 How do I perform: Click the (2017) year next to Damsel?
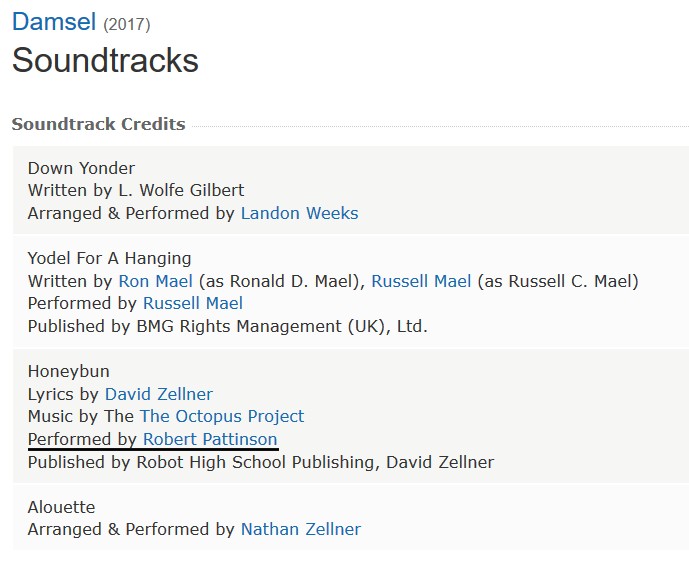pyautogui.click(x=127, y=24)
